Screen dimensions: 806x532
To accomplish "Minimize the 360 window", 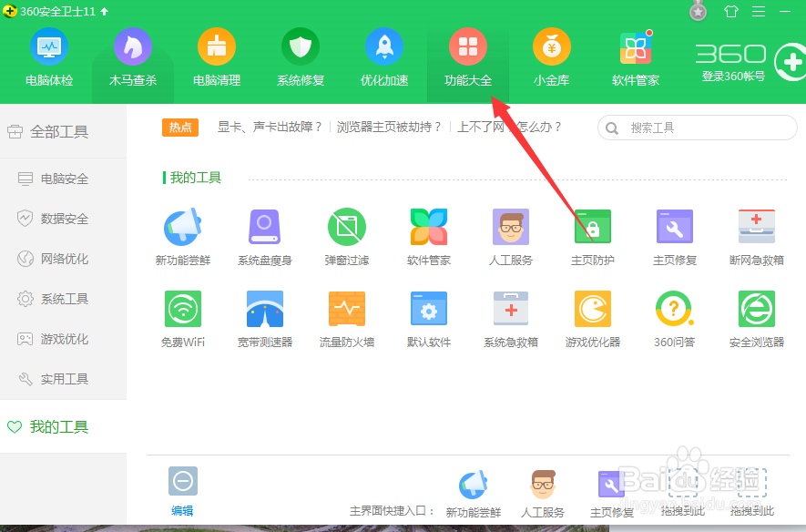I will [x=785, y=11].
